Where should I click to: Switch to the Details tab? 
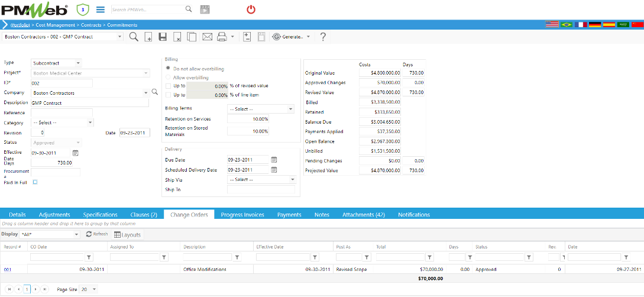(17, 214)
